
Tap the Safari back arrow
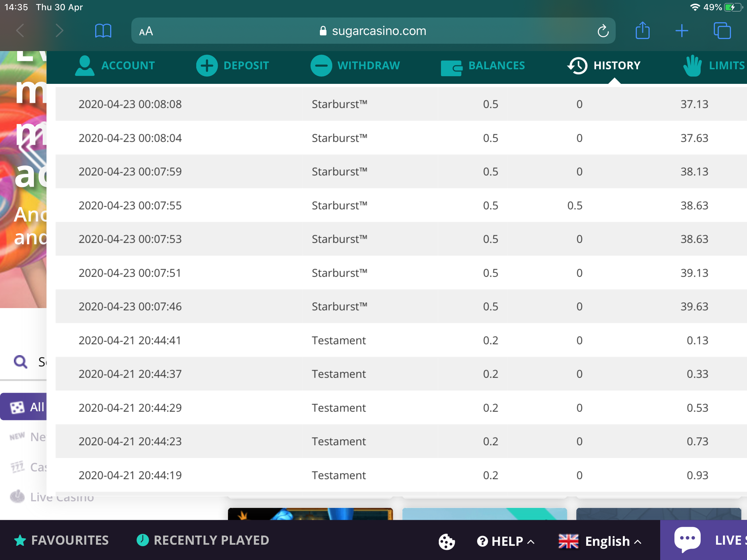click(20, 31)
